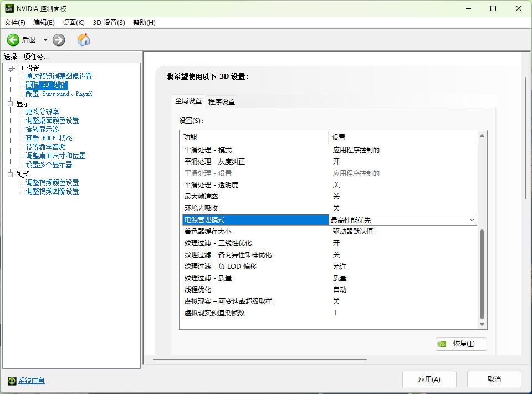The width and height of the screenshot is (532, 394).
Task: Click the Home icon in toolbar
Action: [x=84, y=40]
